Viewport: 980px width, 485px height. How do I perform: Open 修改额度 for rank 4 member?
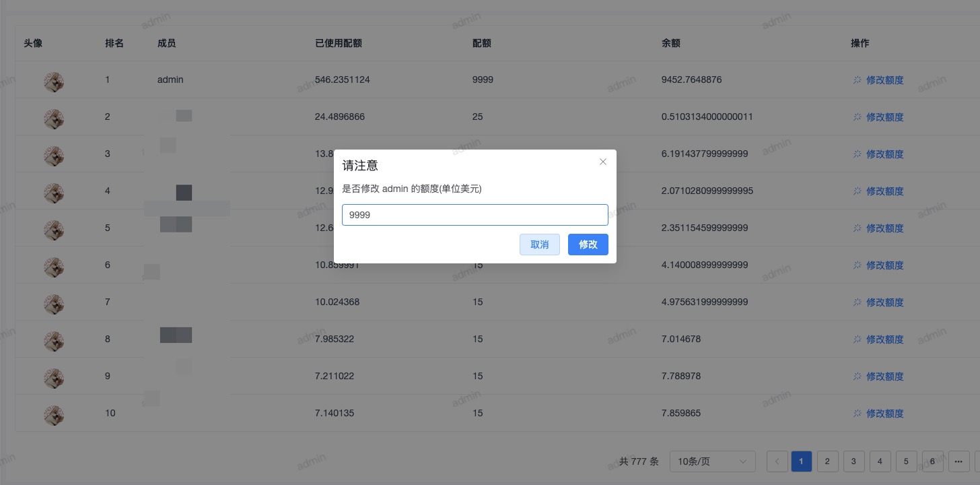pos(885,191)
